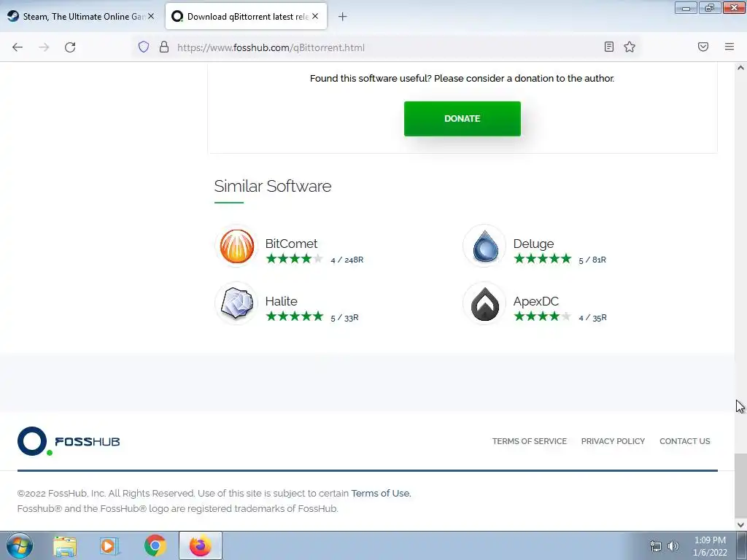Click Deluge's five-star rating
The height and width of the screenshot is (560, 747).
click(x=542, y=259)
